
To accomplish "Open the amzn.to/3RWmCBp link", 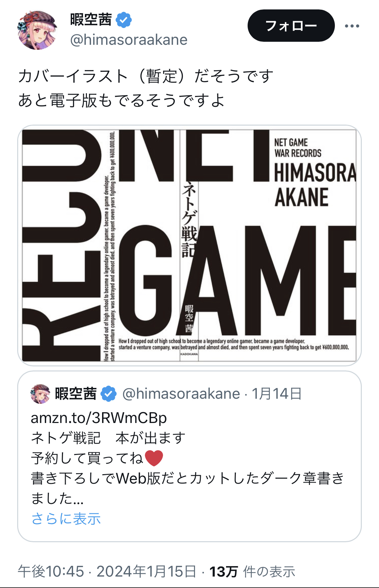I will pyautogui.click(x=99, y=418).
